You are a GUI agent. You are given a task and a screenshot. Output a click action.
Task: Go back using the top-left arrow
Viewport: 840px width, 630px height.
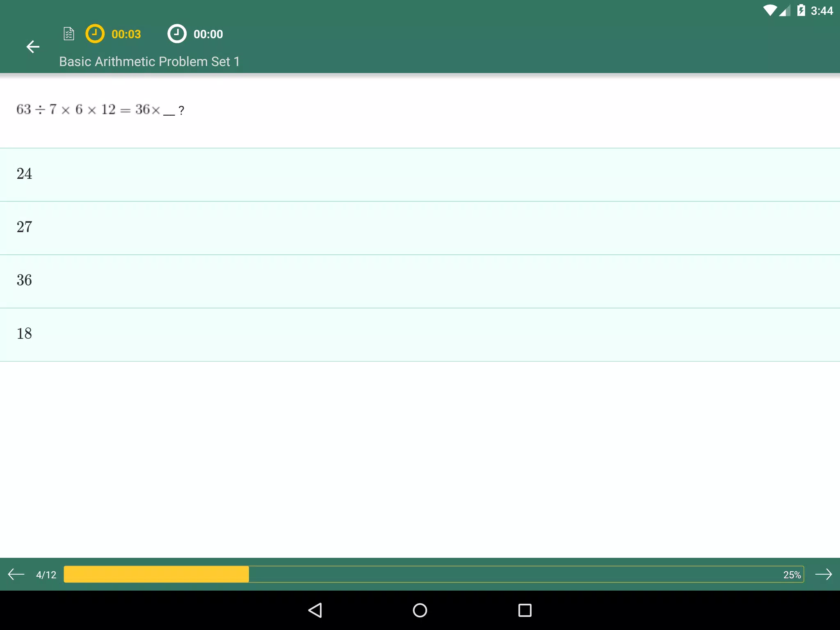tap(33, 47)
